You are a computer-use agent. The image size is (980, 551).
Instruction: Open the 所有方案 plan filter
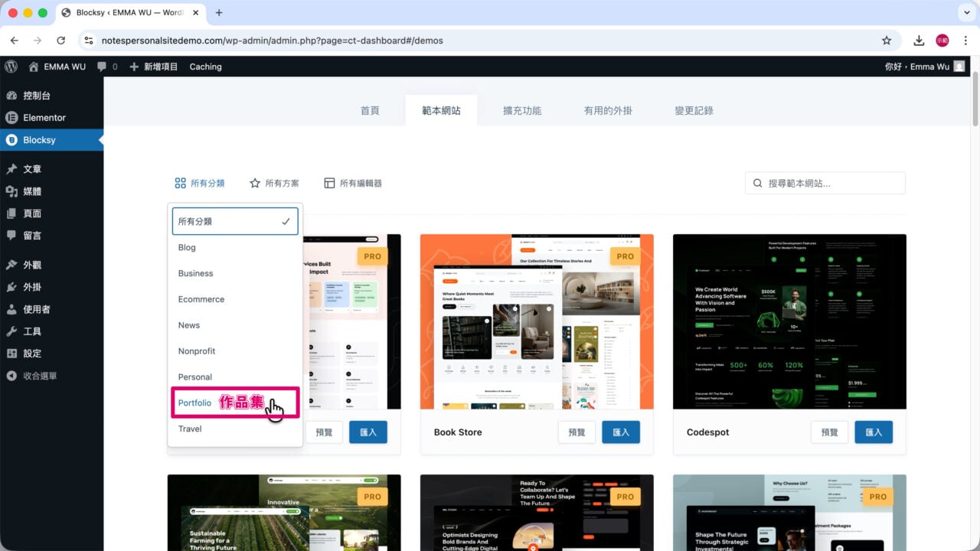274,183
